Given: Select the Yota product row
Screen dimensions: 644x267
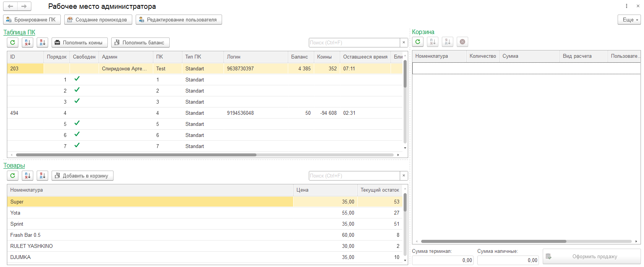Looking at the screenshot, I should click(205, 213).
